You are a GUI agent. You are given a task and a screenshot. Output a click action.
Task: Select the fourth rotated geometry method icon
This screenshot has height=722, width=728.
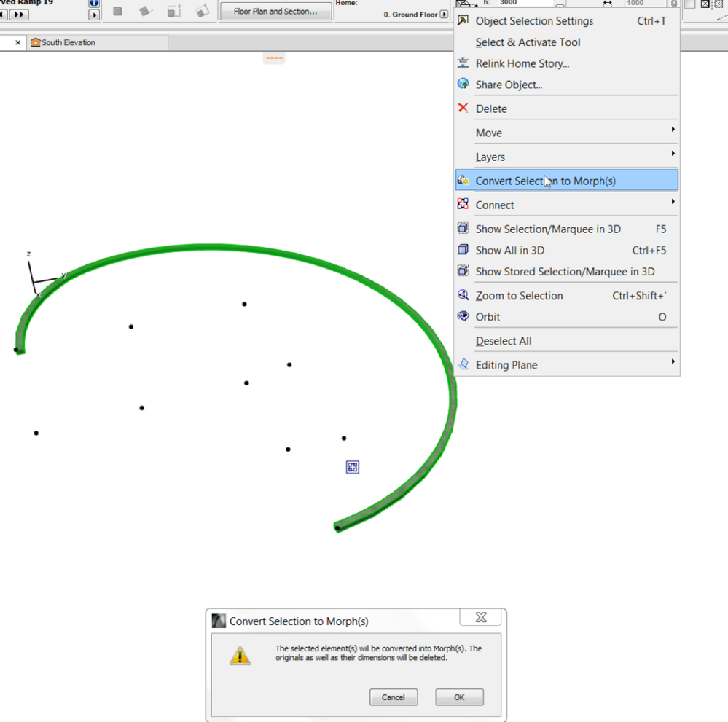pyautogui.click(x=202, y=11)
